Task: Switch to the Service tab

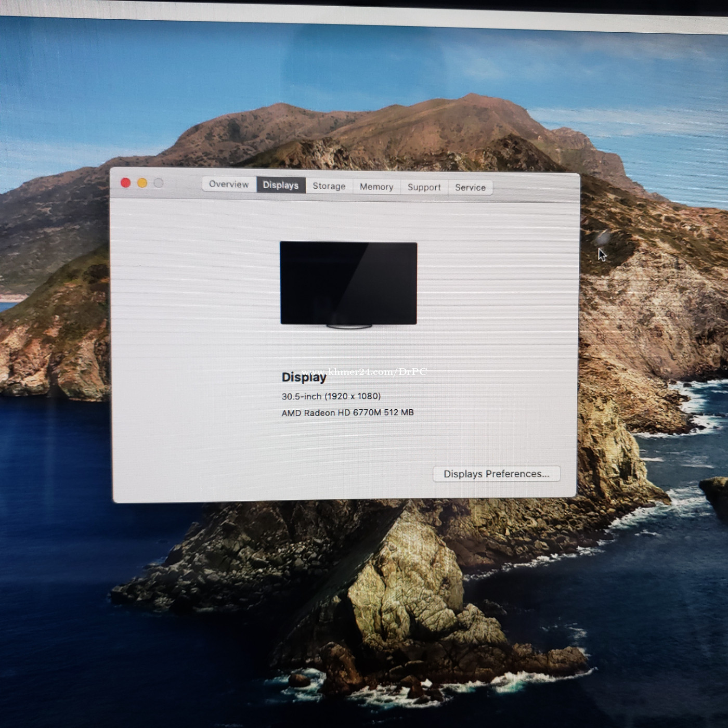Action: coord(470,188)
